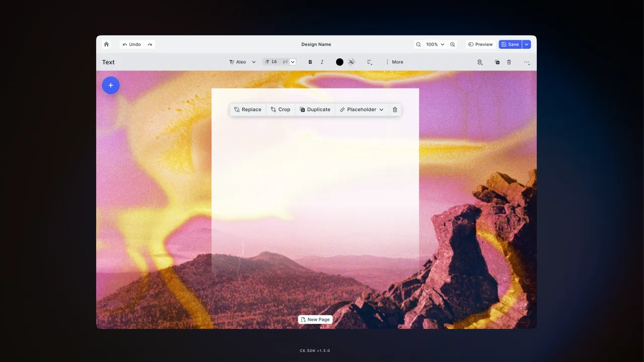The image size is (644, 362).
Task: Click the redo arrow icon
Action: coord(150,44)
